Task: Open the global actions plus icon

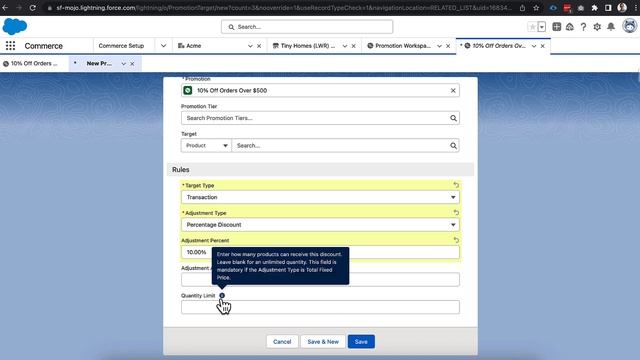Action: (556, 27)
